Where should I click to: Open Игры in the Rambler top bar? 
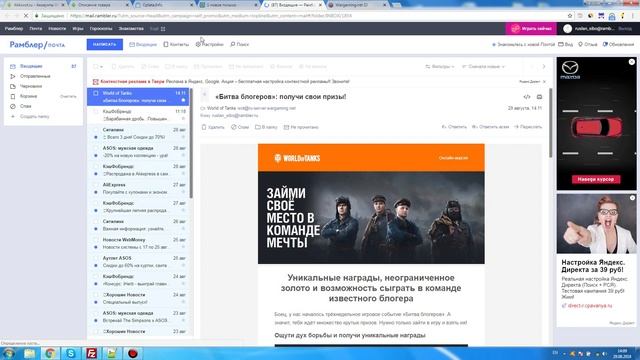tap(78, 29)
